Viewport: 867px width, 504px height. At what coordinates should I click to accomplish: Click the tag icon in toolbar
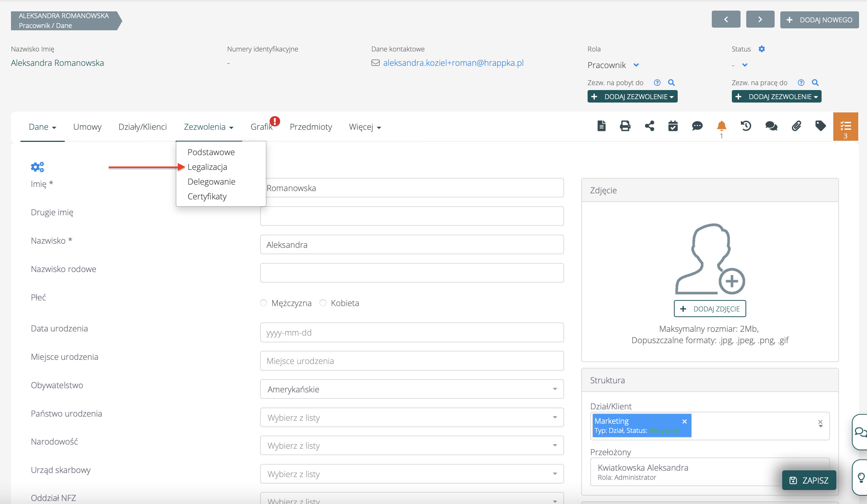coord(820,126)
